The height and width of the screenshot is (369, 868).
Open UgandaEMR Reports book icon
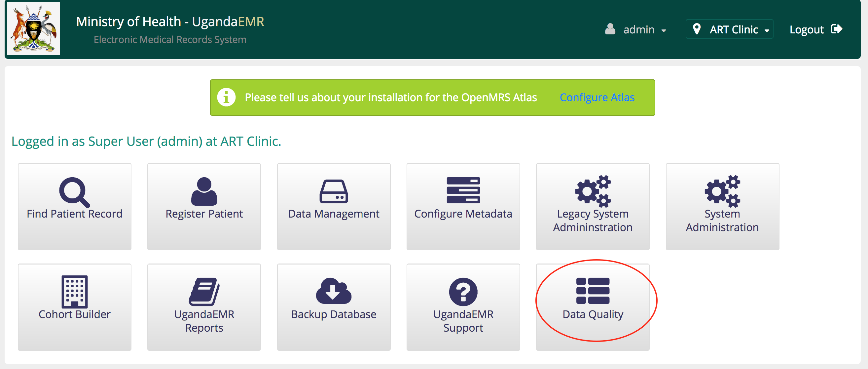[204, 291]
